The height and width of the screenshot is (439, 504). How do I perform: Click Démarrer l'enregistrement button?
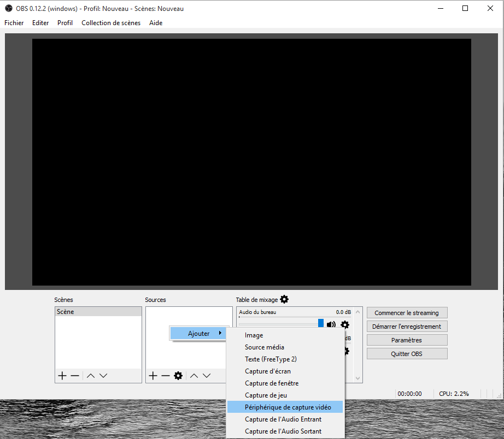tap(407, 327)
